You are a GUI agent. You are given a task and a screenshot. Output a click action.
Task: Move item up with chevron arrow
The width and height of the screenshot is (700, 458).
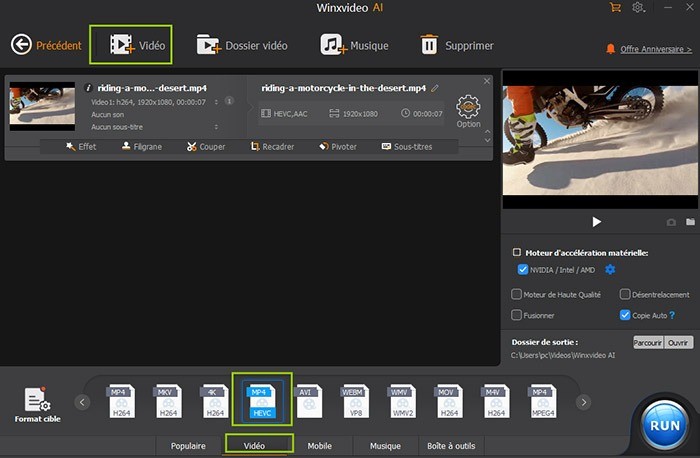[488, 132]
